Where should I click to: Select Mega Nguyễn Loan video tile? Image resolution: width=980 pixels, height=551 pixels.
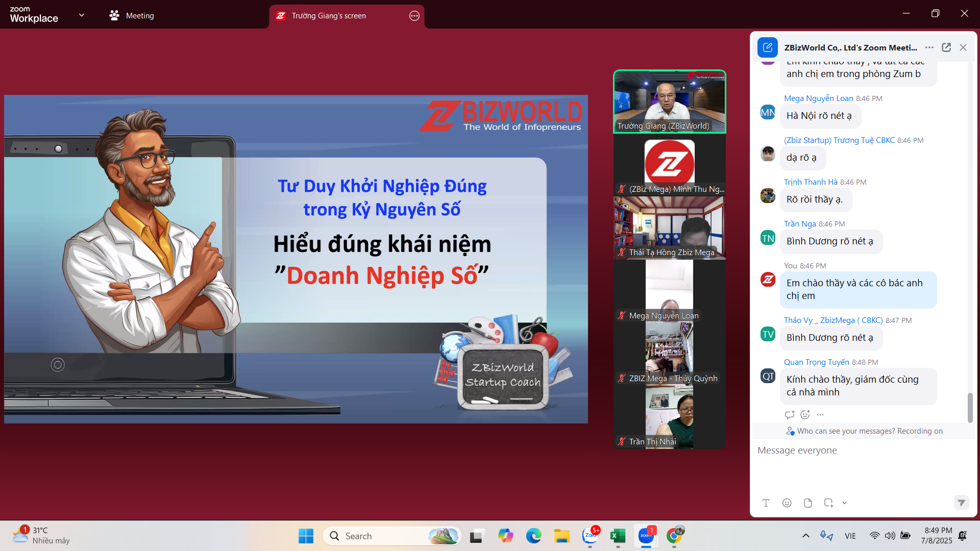click(x=669, y=291)
